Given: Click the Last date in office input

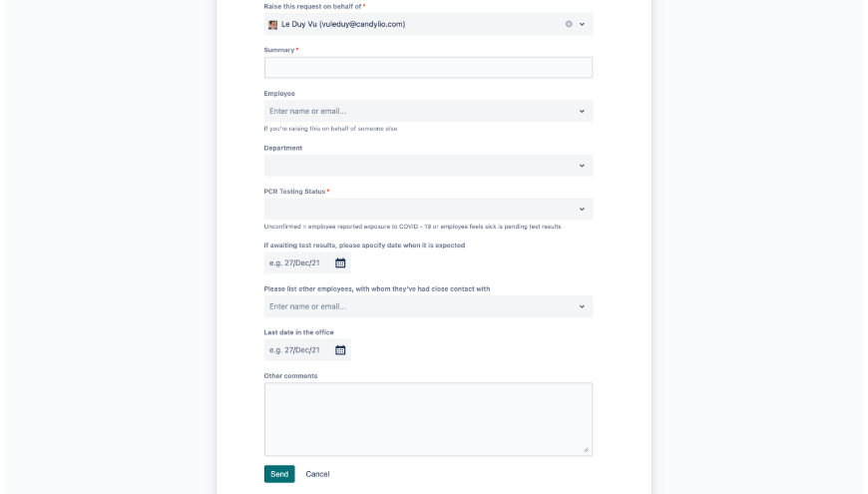Looking at the screenshot, I should pyautogui.click(x=296, y=350).
